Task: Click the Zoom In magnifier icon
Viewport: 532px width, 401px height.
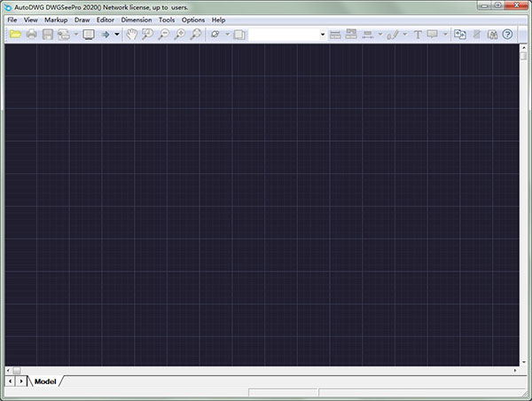Action: point(180,35)
